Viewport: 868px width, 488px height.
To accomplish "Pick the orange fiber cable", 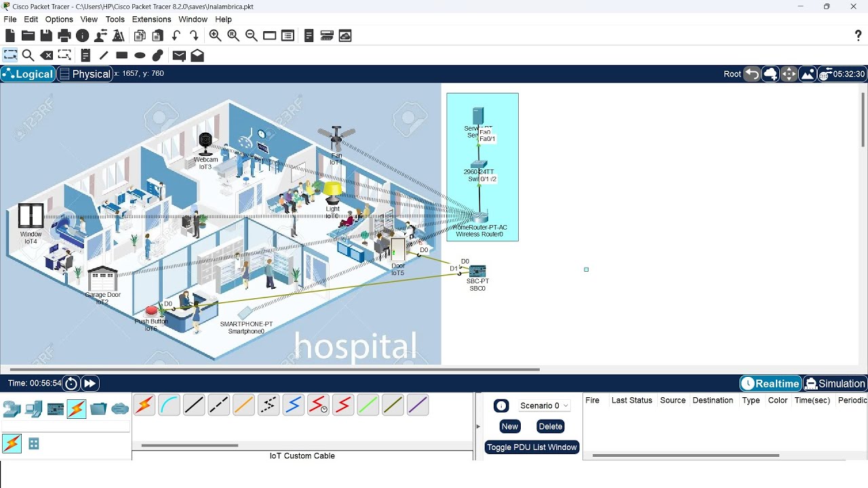I will [x=243, y=405].
